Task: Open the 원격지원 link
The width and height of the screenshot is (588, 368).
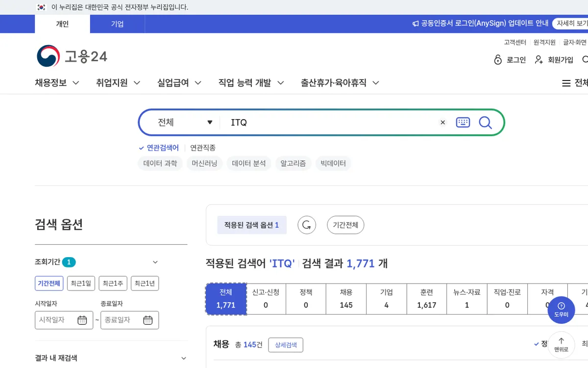Action: tap(544, 43)
